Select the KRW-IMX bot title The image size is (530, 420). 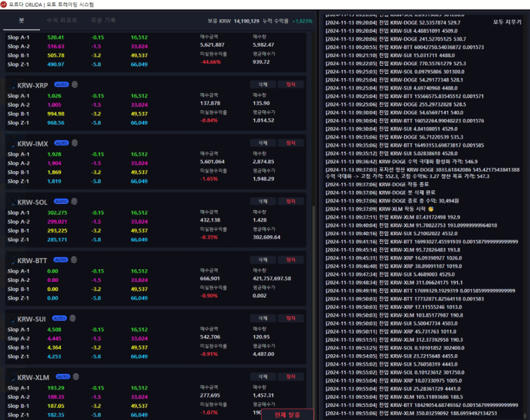tap(32, 144)
